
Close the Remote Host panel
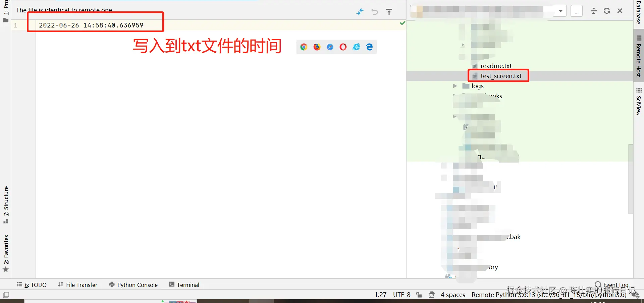tap(620, 11)
